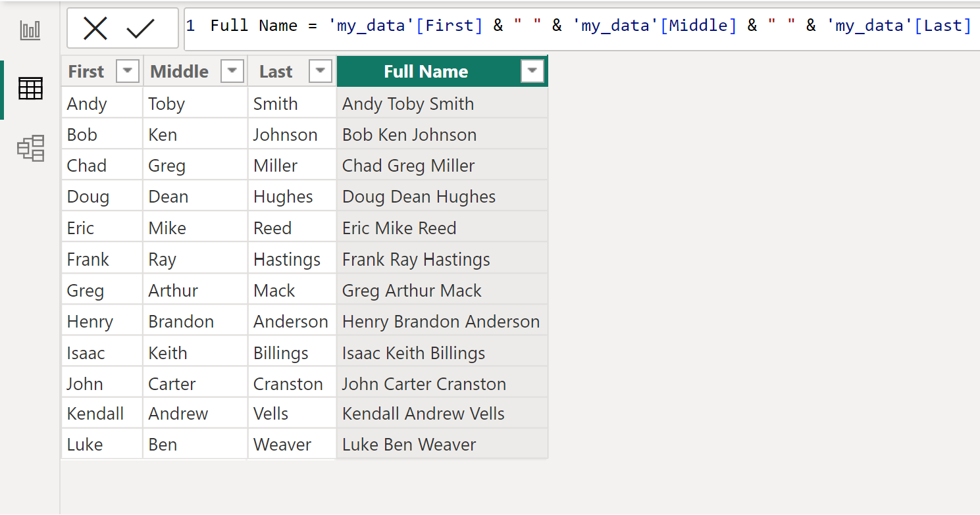Open the Full Name column filter dropdown

pyautogui.click(x=532, y=71)
